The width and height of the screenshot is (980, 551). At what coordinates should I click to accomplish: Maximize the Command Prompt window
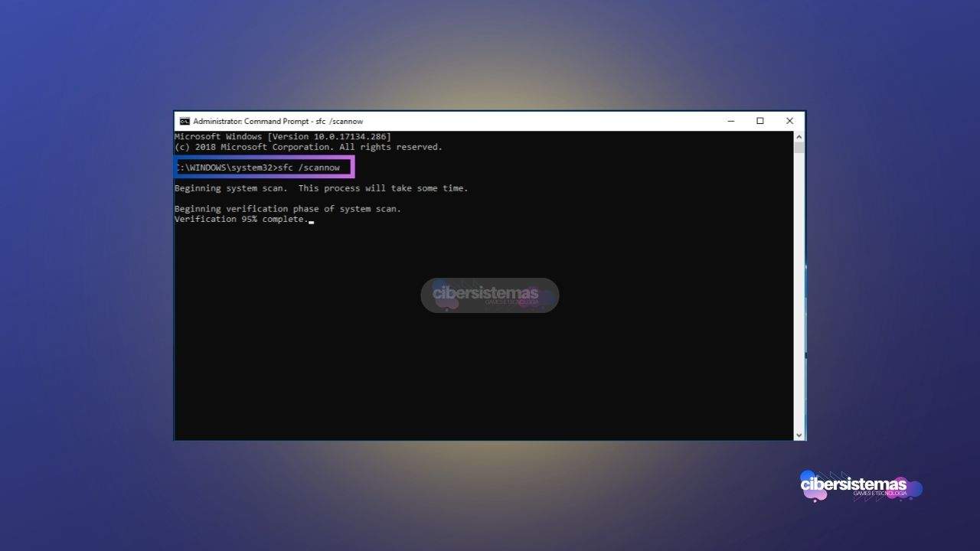point(760,121)
